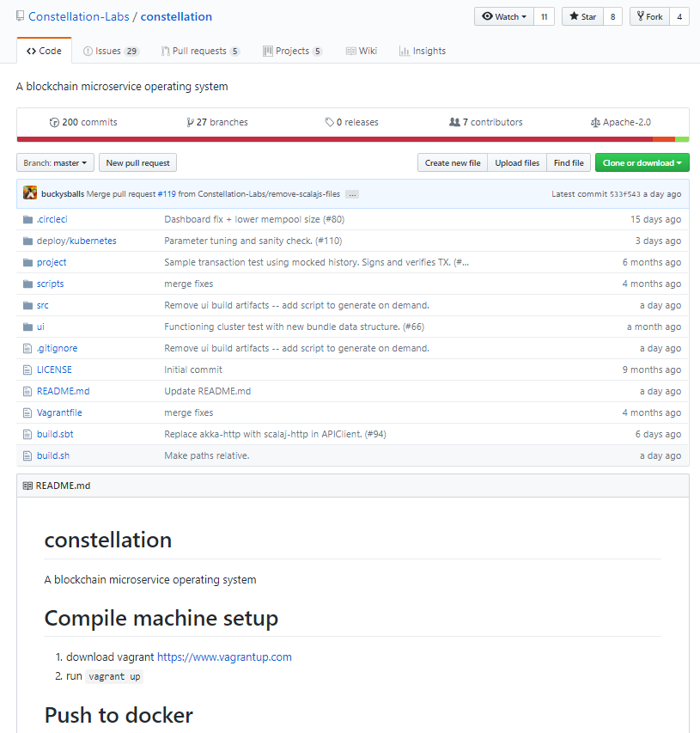Image resolution: width=700 pixels, height=733 pixels.
Task: Switch to the Code tab
Action: click(x=44, y=51)
